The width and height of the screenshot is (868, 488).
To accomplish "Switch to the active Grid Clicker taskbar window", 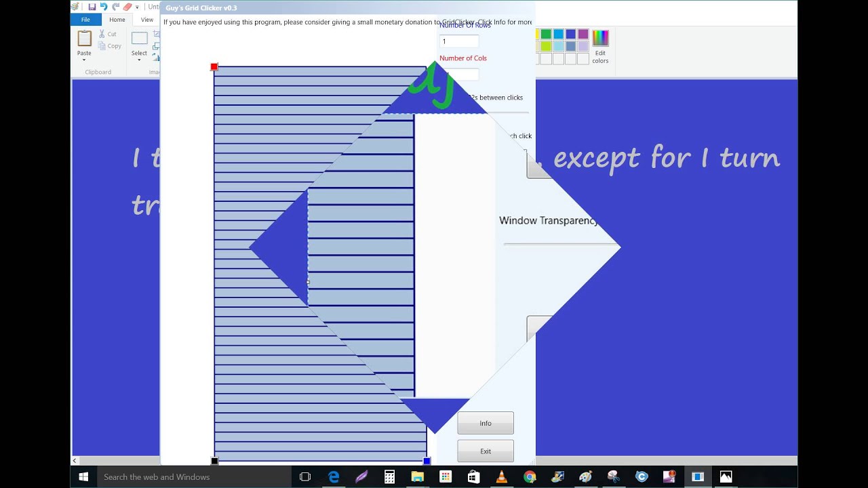I will (698, 477).
